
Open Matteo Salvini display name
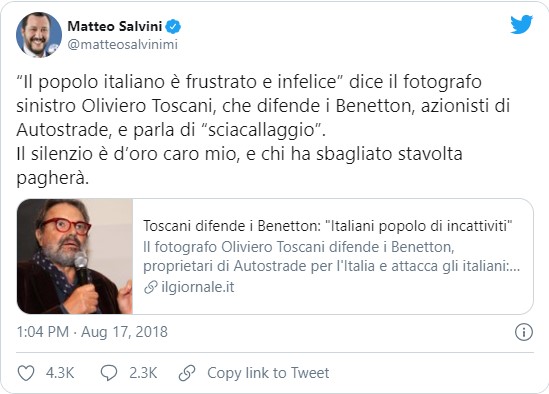114,26
